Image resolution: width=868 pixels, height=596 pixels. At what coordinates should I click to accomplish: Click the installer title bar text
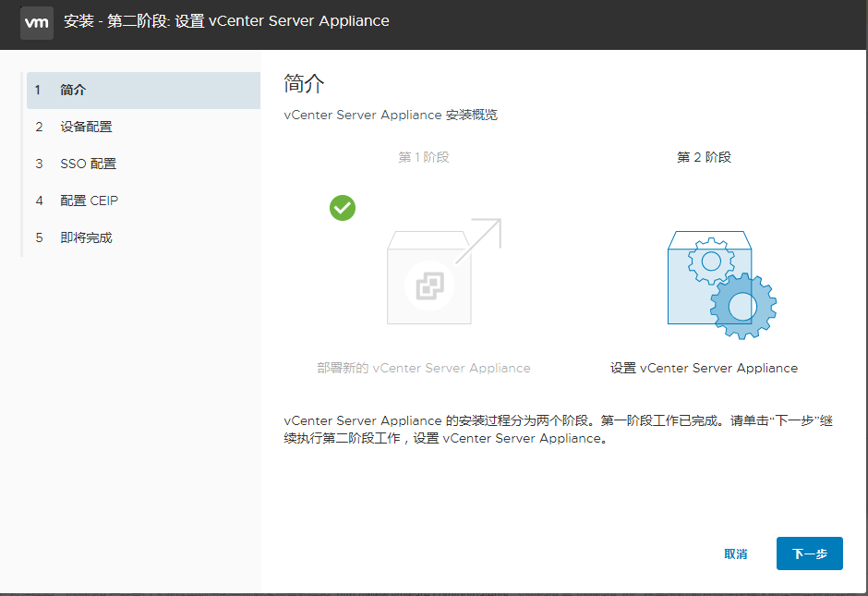226,21
